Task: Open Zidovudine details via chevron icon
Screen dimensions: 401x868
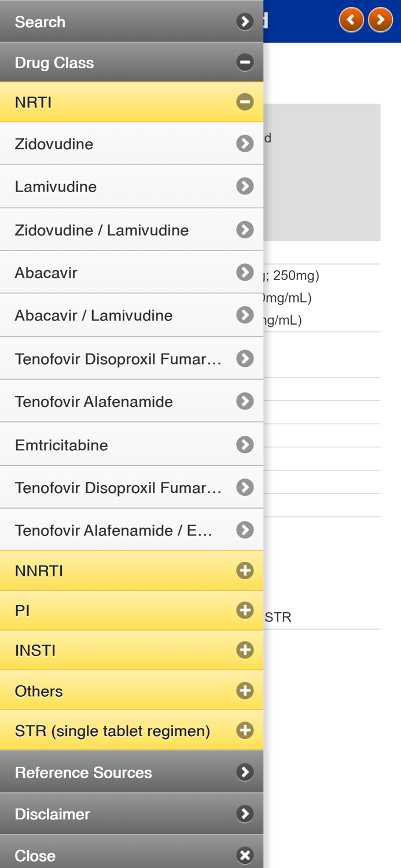Action: (245, 144)
